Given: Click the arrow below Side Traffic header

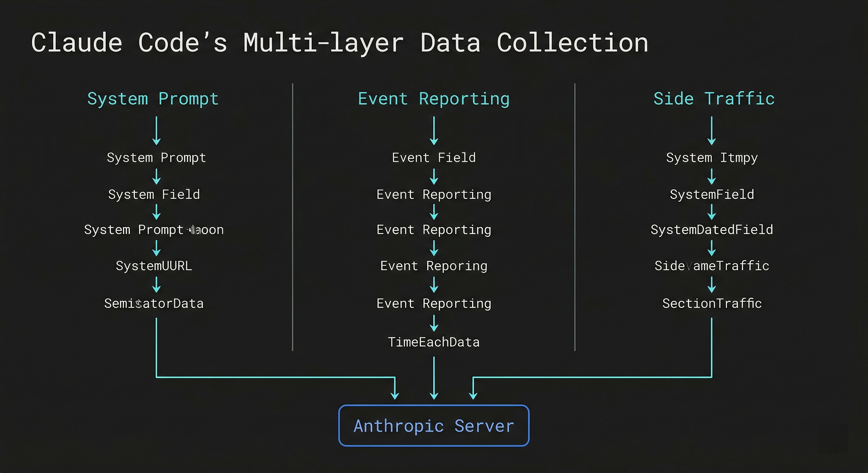Looking at the screenshot, I should click(x=712, y=131).
